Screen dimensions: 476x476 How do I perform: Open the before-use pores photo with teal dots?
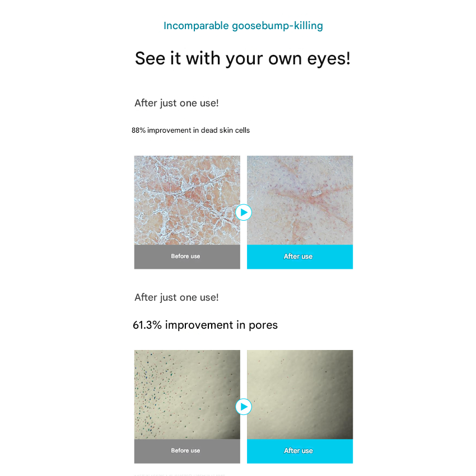pos(187,394)
